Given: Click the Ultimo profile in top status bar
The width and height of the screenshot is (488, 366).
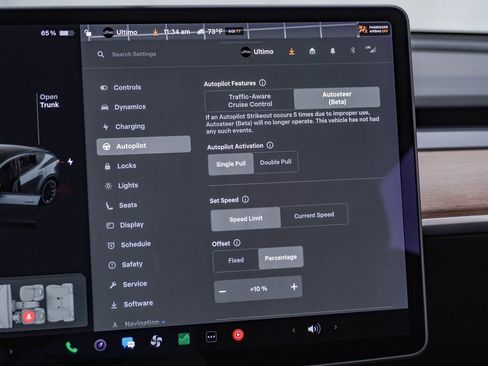Looking at the screenshot, I should pyautogui.click(x=120, y=32).
